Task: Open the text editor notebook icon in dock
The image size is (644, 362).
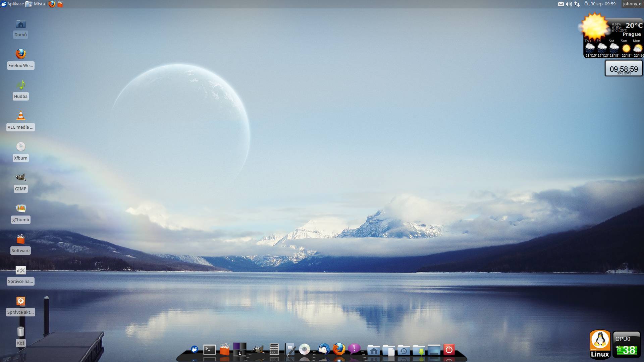Action: coord(290,349)
